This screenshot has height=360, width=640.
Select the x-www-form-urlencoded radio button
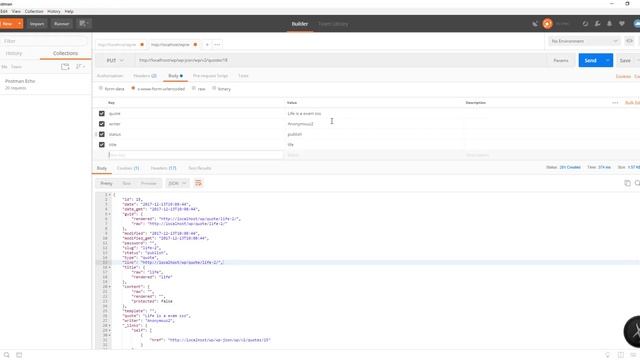point(133,88)
